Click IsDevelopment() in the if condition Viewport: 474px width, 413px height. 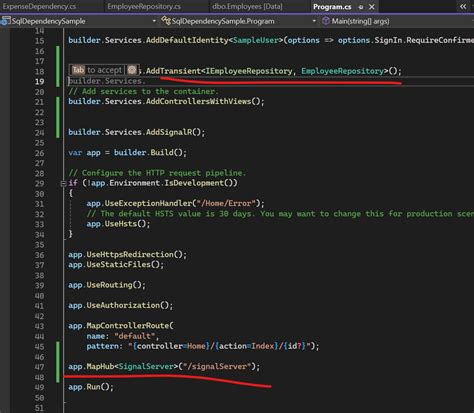click(201, 183)
